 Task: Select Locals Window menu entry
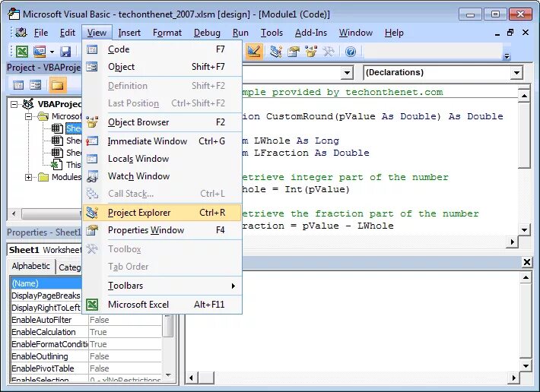(x=162, y=159)
